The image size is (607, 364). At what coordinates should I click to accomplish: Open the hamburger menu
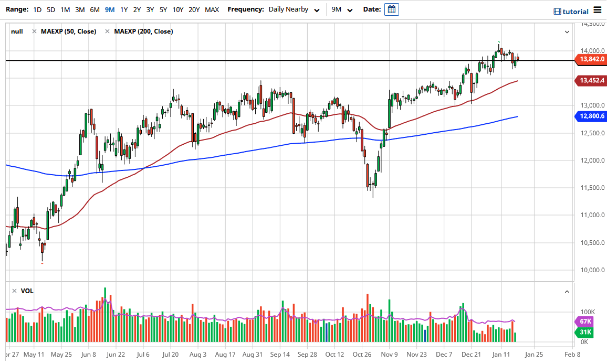(598, 9)
